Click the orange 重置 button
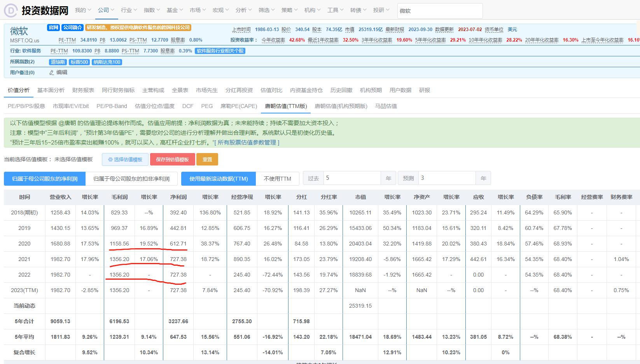Viewport: 640px width, 364px height. (207, 159)
